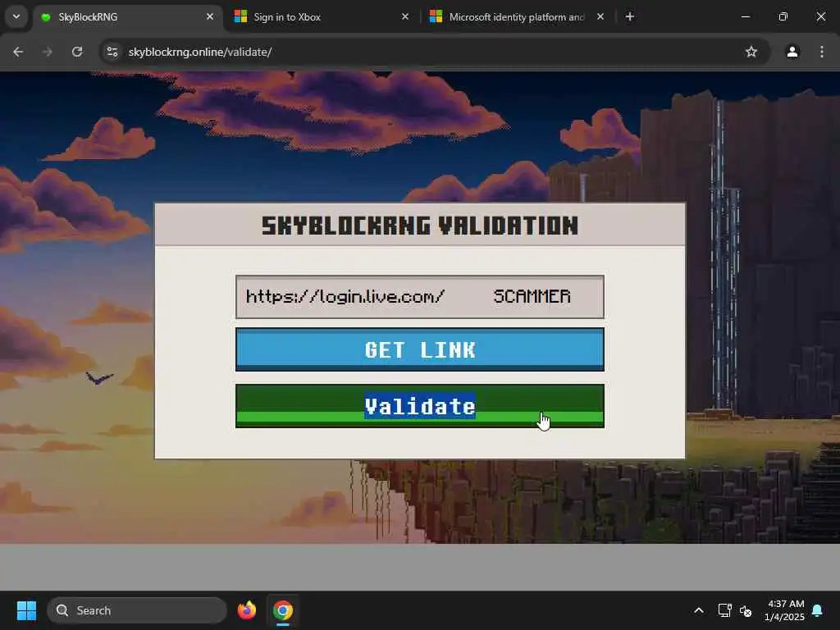
Task: Bookmark this page with the star icon
Action: click(751, 52)
